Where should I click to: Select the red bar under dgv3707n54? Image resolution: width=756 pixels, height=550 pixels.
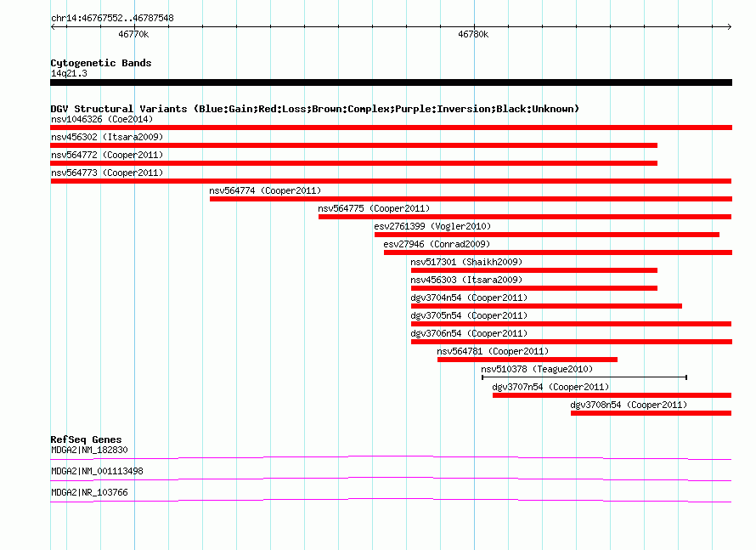click(x=612, y=395)
